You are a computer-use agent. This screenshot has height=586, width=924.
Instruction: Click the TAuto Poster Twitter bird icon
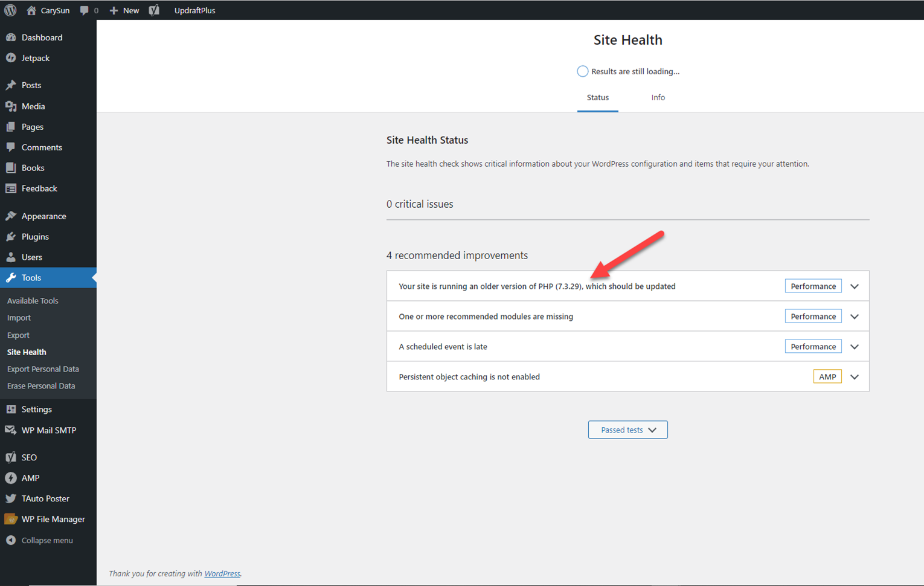point(11,498)
